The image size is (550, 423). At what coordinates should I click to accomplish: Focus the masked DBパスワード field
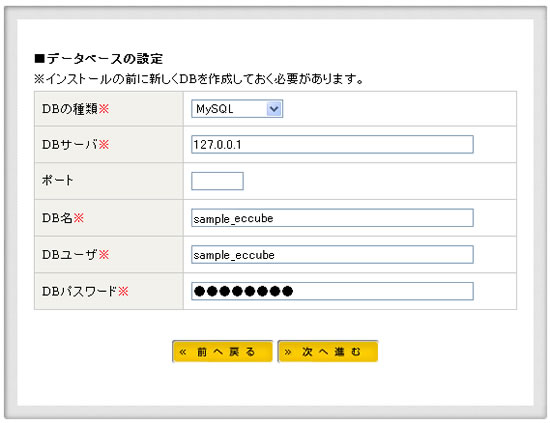click(332, 291)
